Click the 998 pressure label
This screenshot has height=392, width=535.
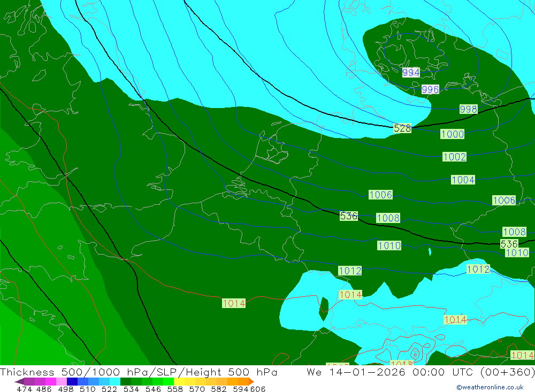pos(469,109)
